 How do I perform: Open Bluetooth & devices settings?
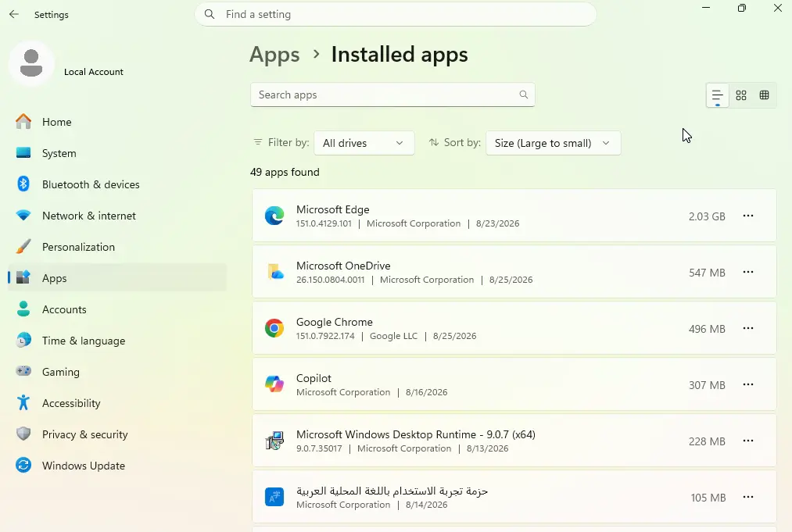(x=117, y=184)
